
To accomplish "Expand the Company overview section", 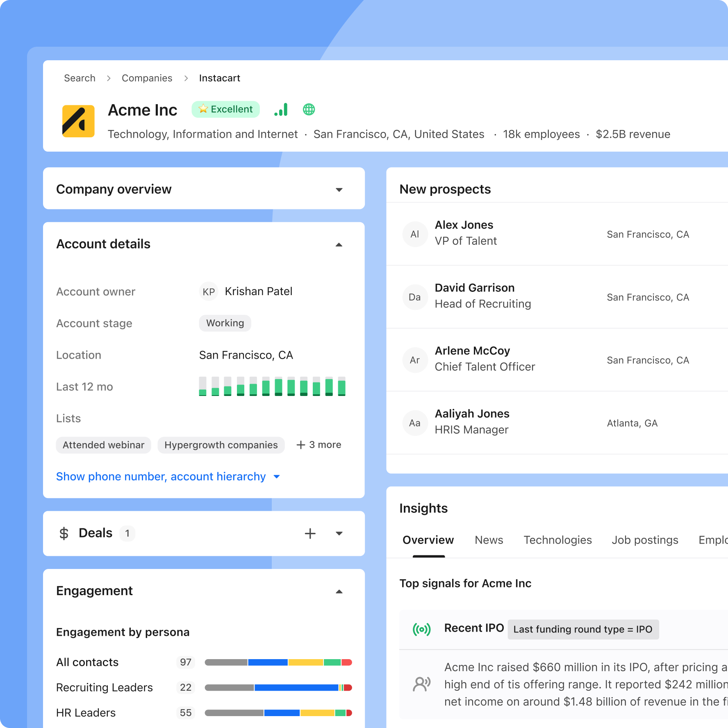I will pos(339,189).
